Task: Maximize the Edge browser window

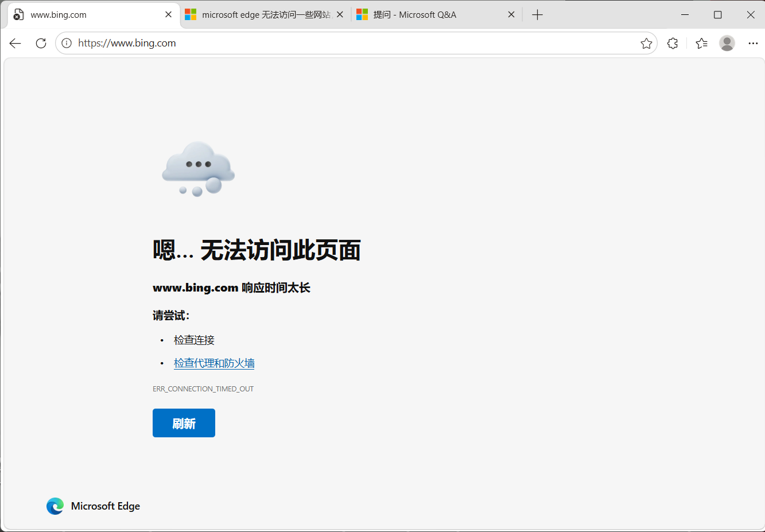Action: [x=717, y=15]
